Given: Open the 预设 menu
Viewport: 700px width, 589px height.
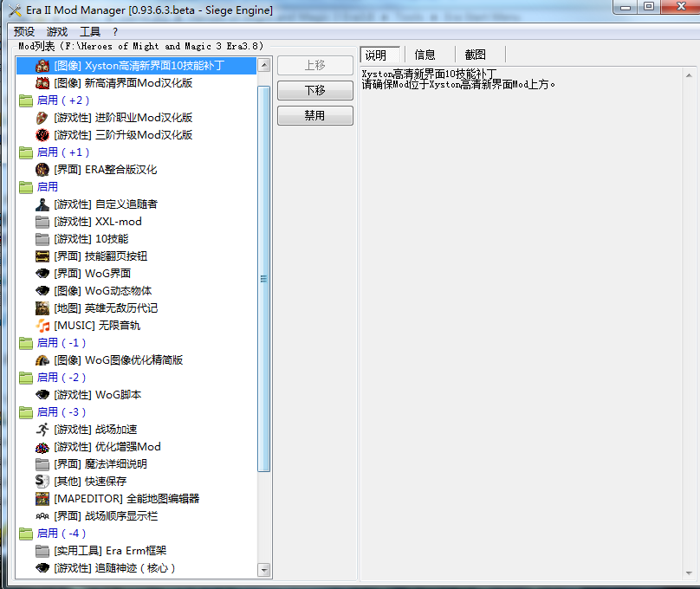Looking at the screenshot, I should pyautogui.click(x=24, y=32).
